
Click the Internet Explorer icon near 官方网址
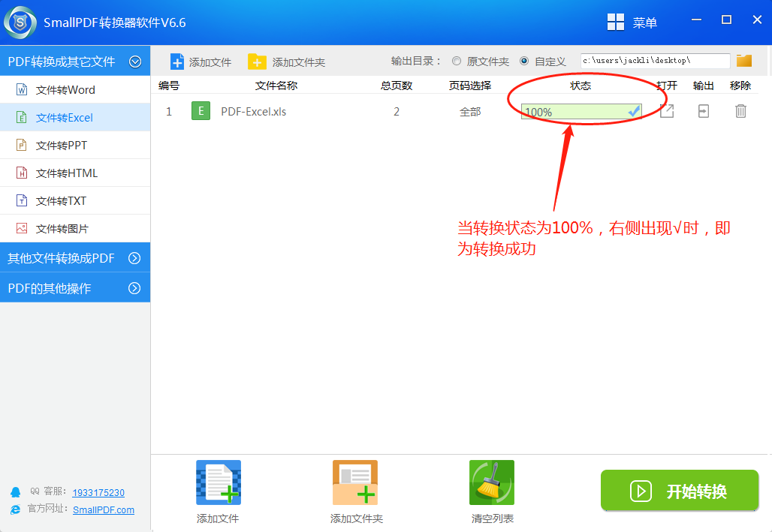click(x=15, y=509)
